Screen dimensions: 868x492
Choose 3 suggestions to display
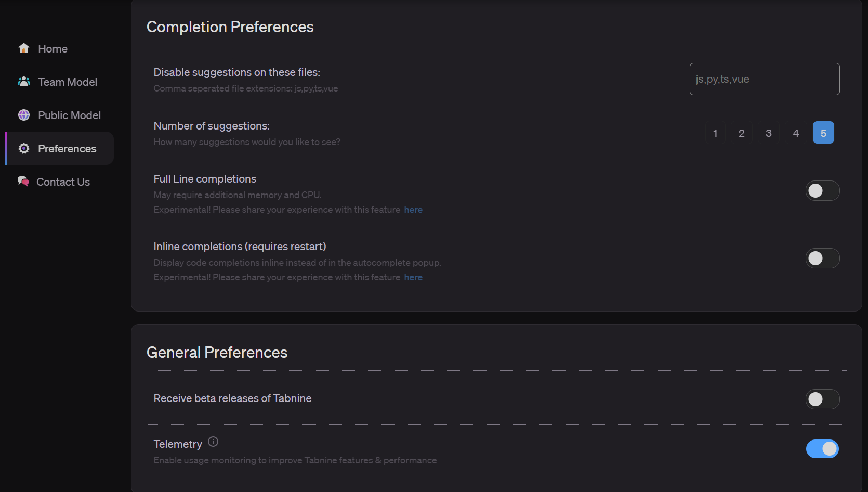point(769,132)
